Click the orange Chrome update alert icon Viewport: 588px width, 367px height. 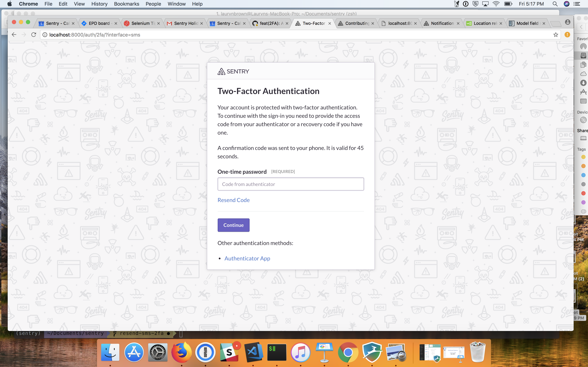[567, 35]
